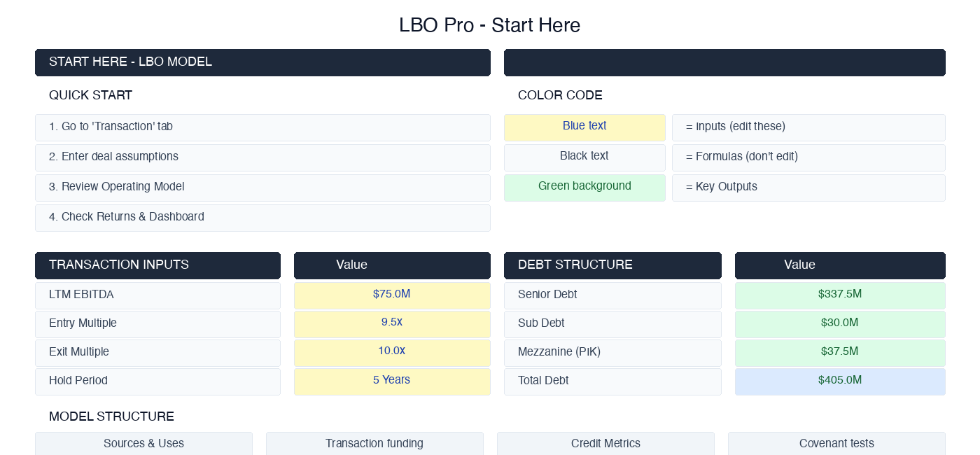Select '4. Check Returns & Dashboard' row
980x455 pixels.
click(262, 218)
